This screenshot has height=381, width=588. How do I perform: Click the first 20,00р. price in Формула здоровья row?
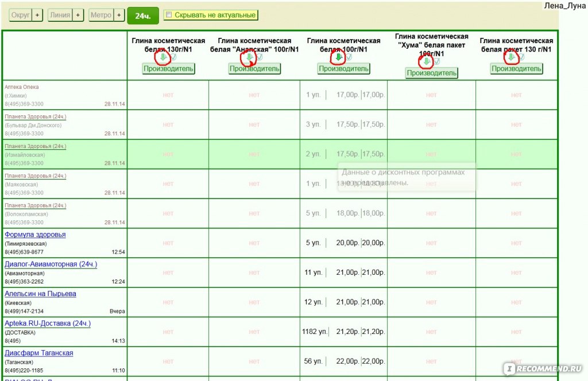(x=347, y=243)
